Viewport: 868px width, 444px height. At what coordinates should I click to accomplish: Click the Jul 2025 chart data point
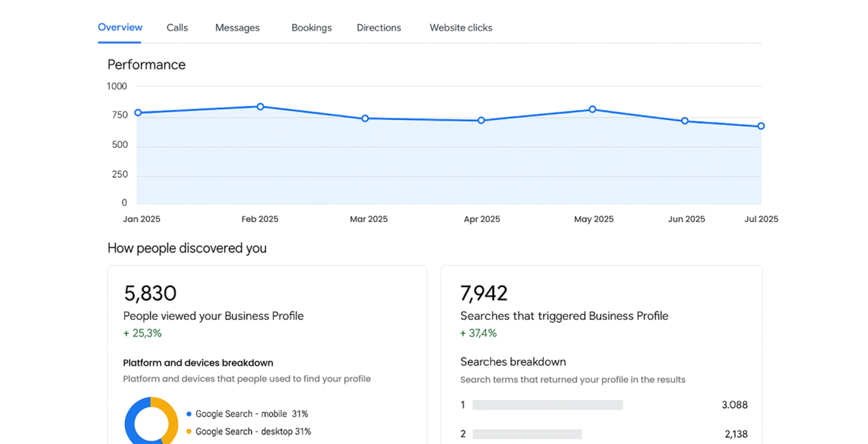coord(761,126)
